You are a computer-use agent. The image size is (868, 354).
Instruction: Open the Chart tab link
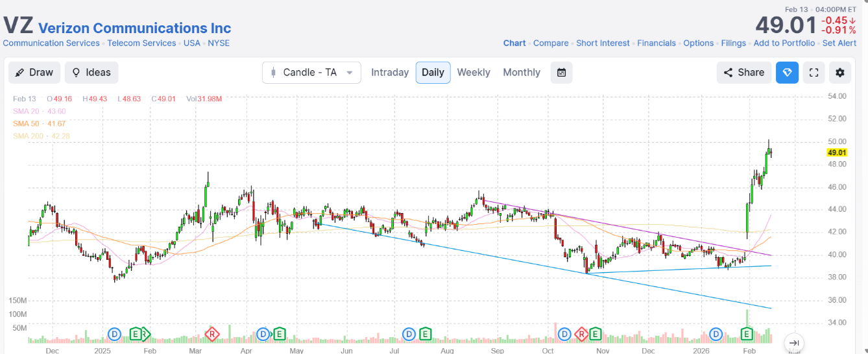tap(514, 43)
